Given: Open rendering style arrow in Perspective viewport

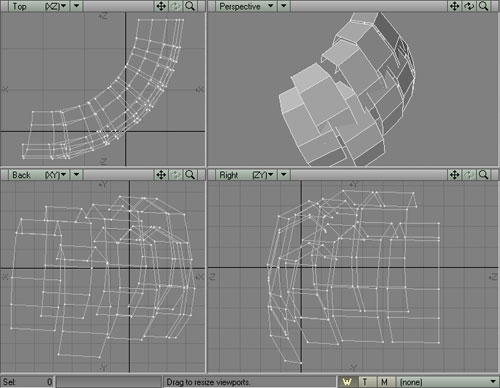Looking at the screenshot, I should [284, 6].
